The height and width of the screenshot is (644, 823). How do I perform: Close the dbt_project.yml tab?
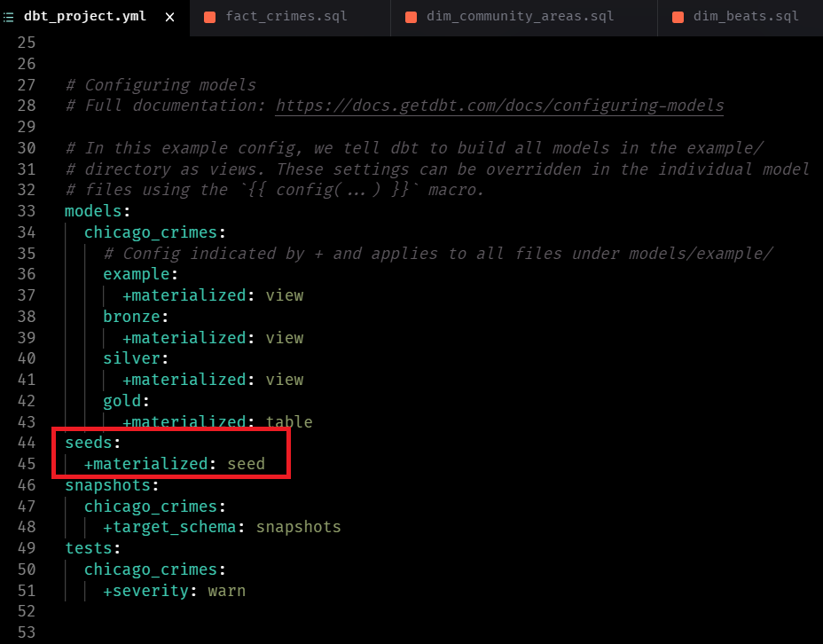pyautogui.click(x=169, y=18)
